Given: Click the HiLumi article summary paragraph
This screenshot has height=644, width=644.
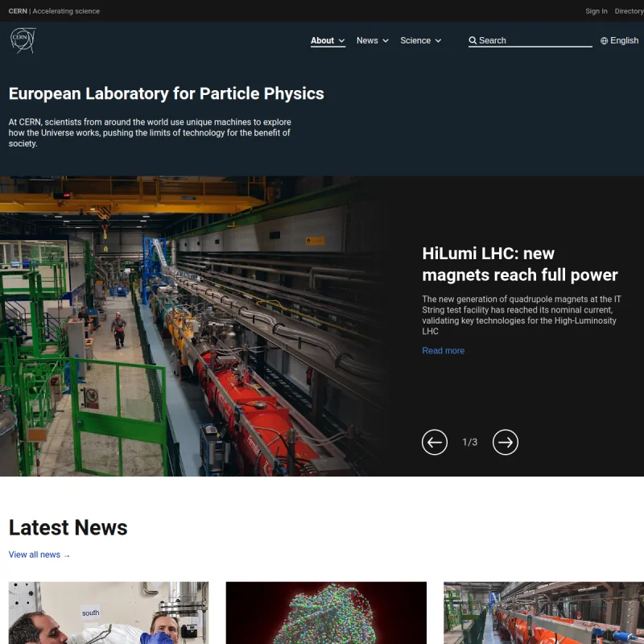Looking at the screenshot, I should [x=522, y=315].
